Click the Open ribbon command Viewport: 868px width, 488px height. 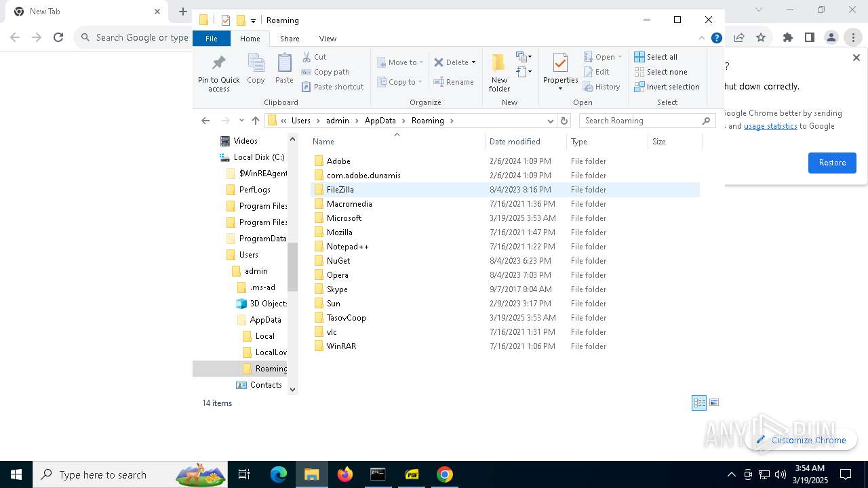602,57
